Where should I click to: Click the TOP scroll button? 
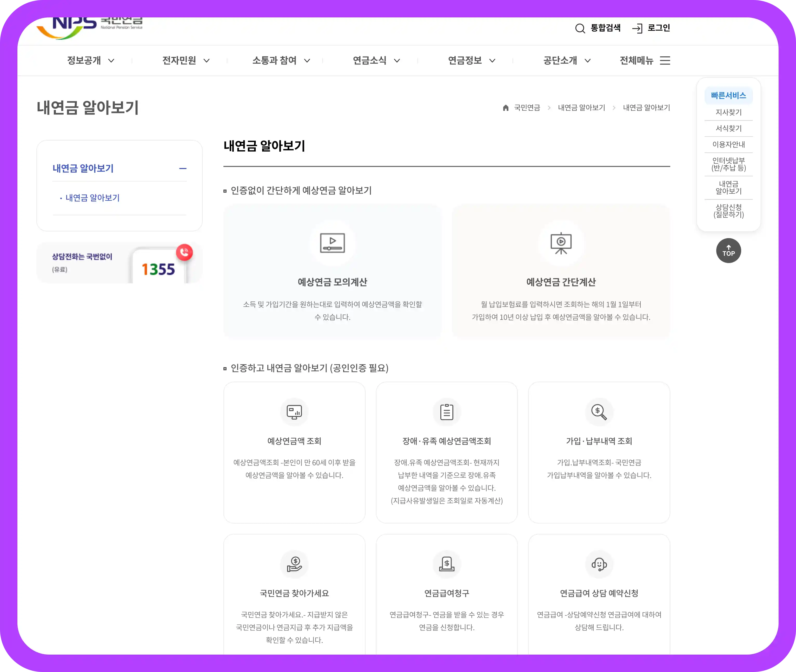(x=728, y=250)
